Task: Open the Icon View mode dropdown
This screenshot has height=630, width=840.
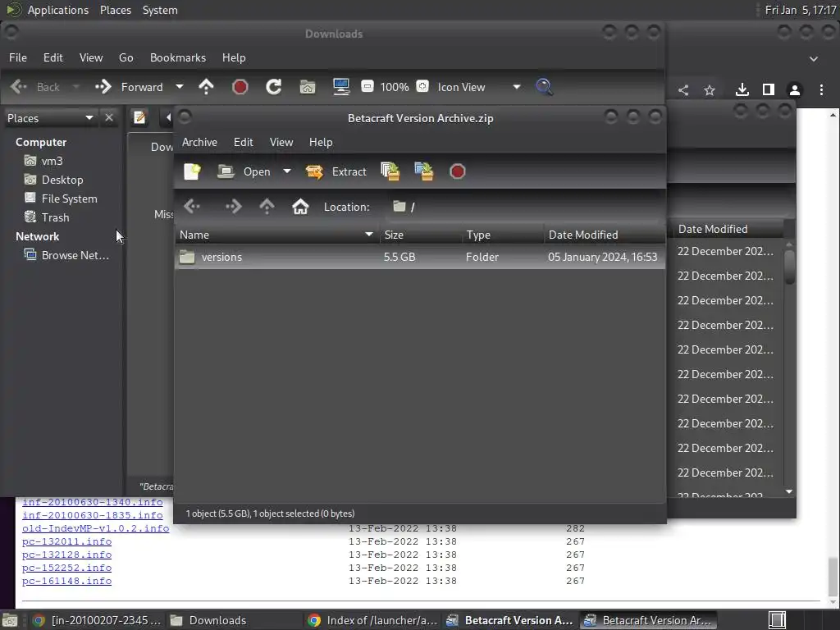Action: click(x=477, y=87)
